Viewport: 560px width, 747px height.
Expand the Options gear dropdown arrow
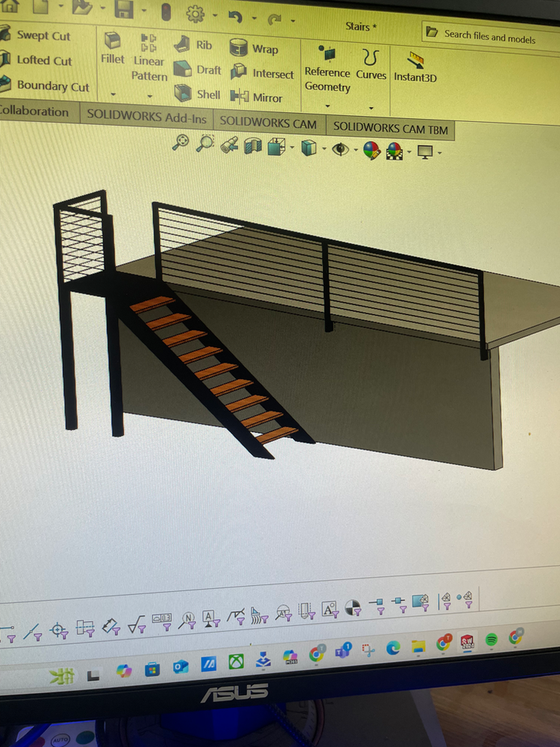point(215,15)
